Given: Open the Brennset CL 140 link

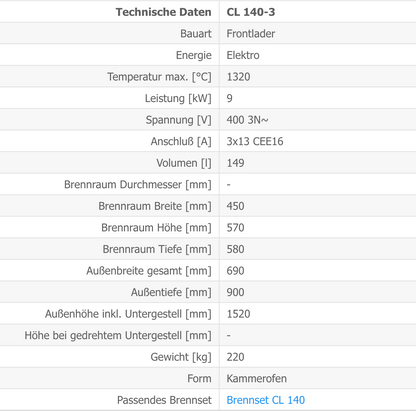Looking at the screenshot, I should pyautogui.click(x=266, y=400).
